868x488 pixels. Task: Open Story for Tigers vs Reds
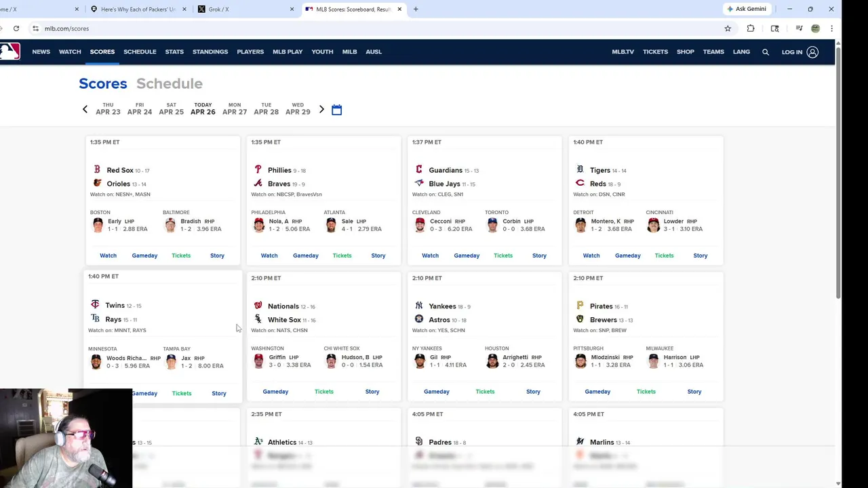click(701, 256)
